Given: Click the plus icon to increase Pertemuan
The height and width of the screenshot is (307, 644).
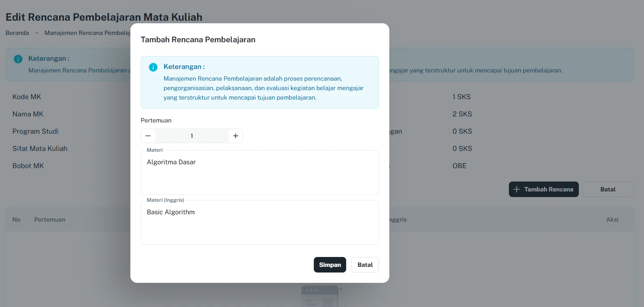Looking at the screenshot, I should 235,135.
